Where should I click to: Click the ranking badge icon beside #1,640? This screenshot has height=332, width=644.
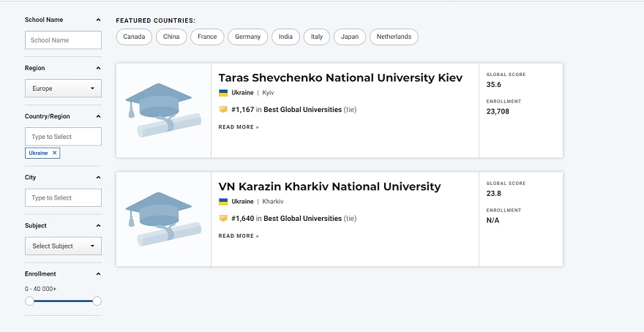[x=223, y=219]
